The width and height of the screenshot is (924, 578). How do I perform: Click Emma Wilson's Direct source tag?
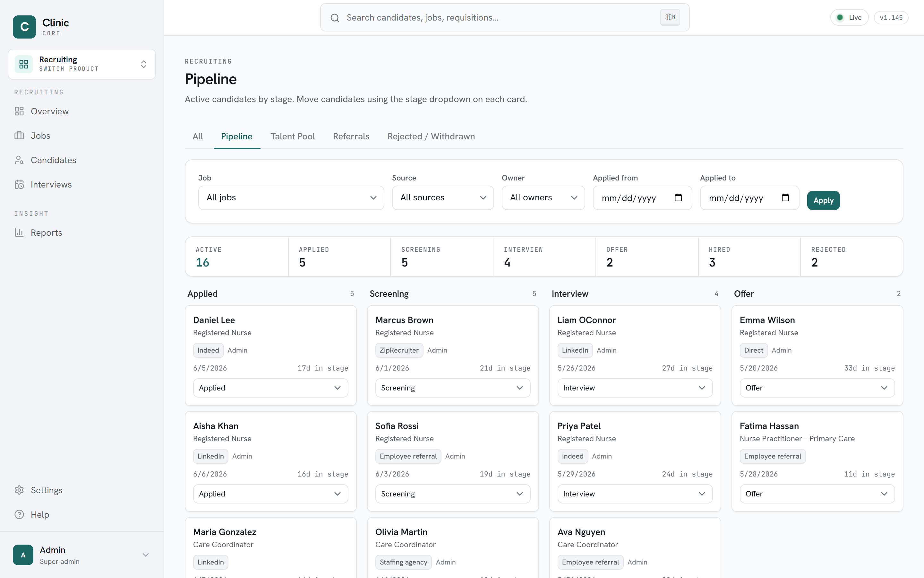click(753, 350)
